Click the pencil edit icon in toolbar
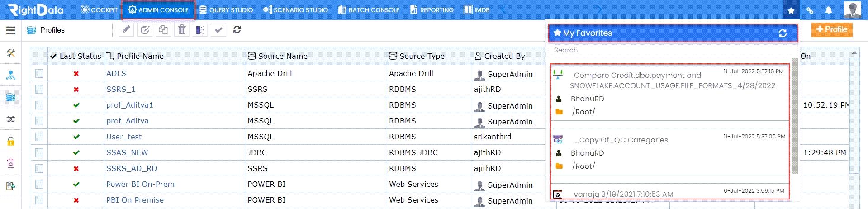 [x=127, y=30]
